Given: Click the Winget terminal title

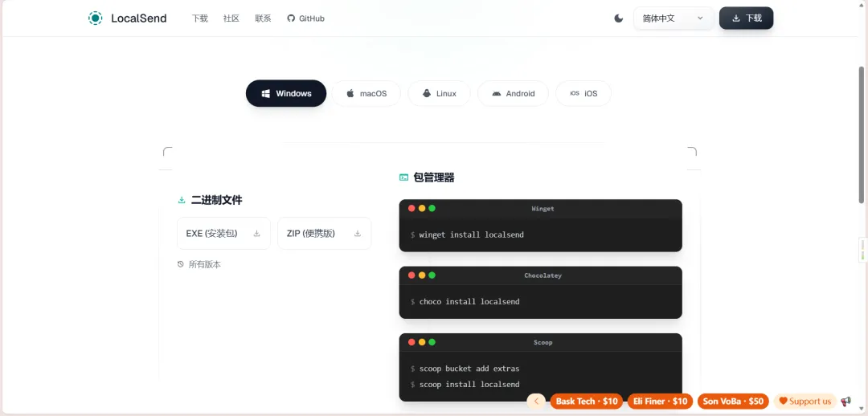Looking at the screenshot, I should pyautogui.click(x=542, y=209).
